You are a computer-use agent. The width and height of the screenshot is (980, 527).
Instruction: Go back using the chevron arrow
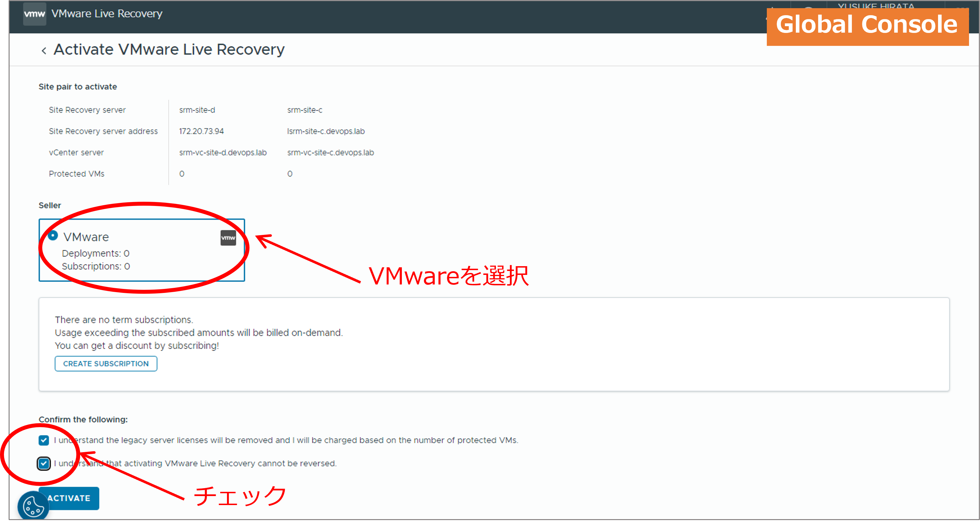(44, 51)
